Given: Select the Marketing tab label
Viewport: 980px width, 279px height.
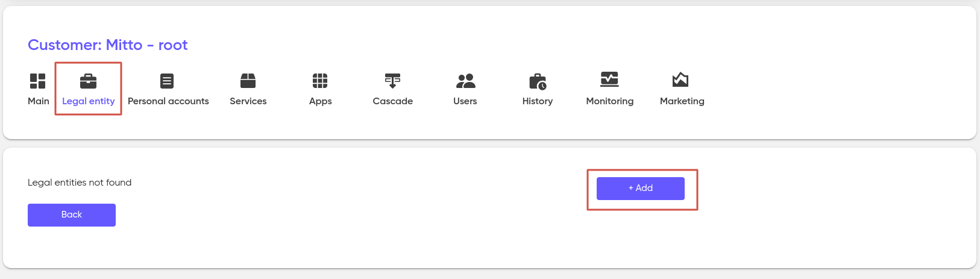Looking at the screenshot, I should pos(682,101).
